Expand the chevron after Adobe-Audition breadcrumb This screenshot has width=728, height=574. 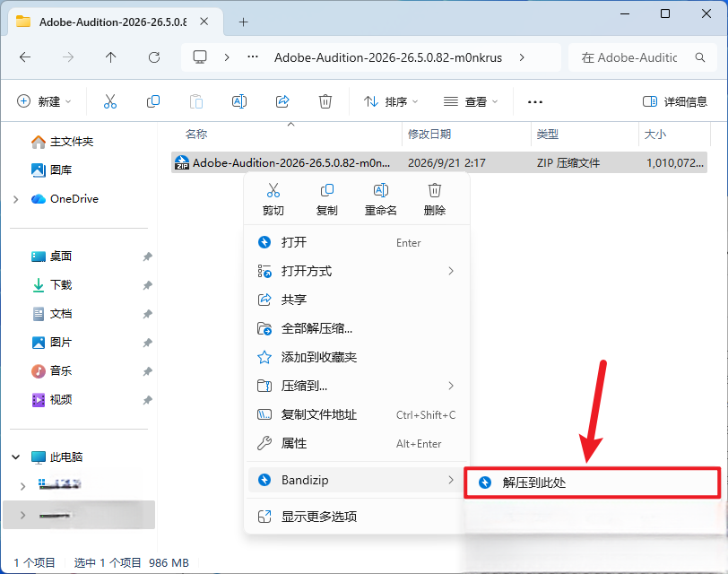(x=522, y=57)
